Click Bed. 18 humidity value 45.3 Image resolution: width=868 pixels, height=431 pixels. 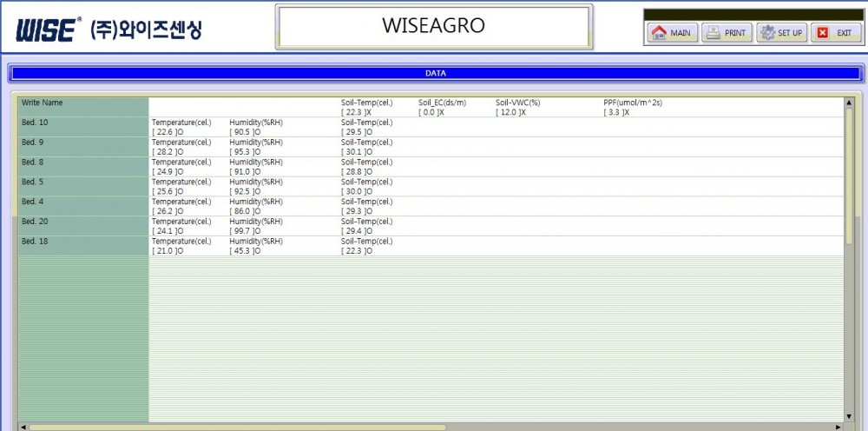tap(245, 251)
